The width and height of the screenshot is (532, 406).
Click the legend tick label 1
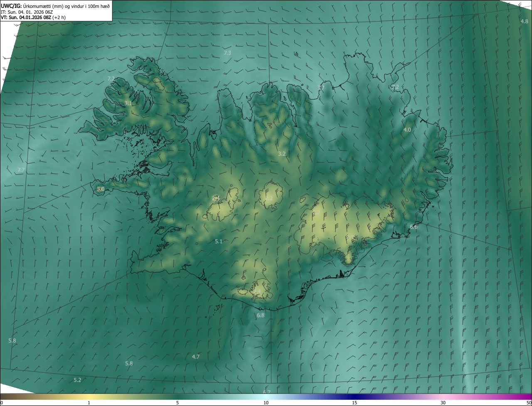click(x=89, y=403)
